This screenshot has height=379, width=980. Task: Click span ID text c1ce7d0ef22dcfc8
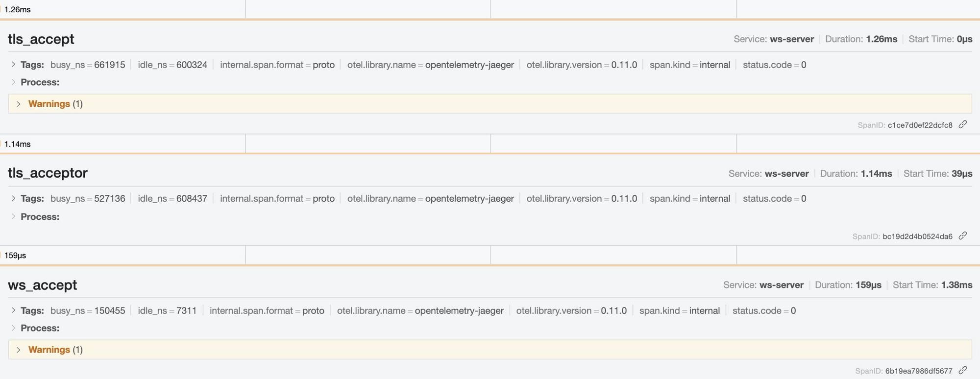coord(920,125)
